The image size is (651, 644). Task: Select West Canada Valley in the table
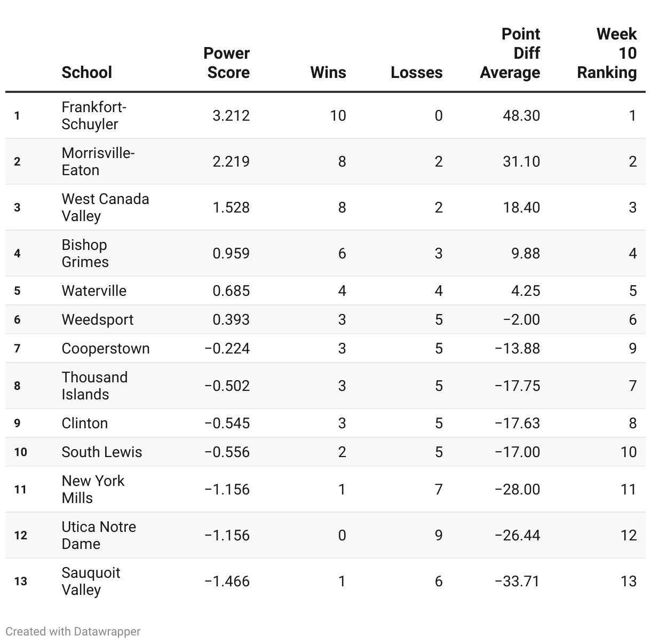105,208
